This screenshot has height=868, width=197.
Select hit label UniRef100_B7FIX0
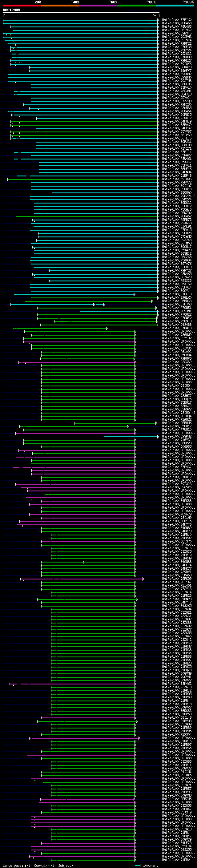click(x=177, y=20)
